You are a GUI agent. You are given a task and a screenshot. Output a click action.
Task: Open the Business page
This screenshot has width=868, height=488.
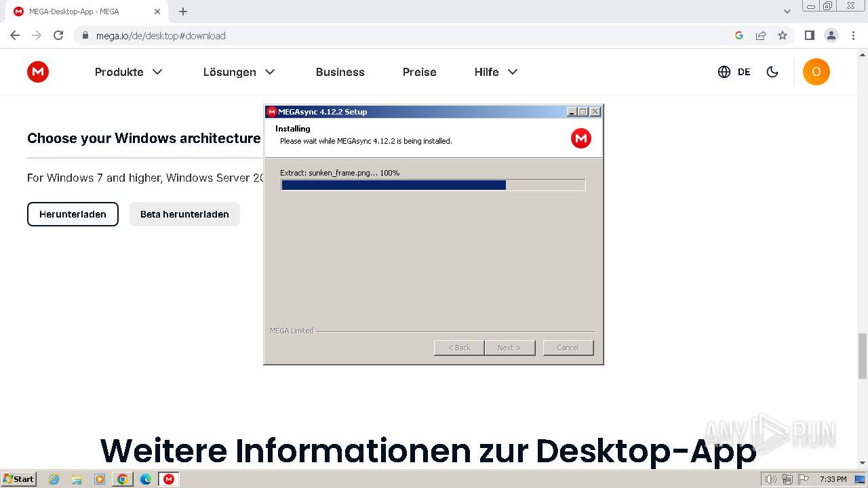340,72
